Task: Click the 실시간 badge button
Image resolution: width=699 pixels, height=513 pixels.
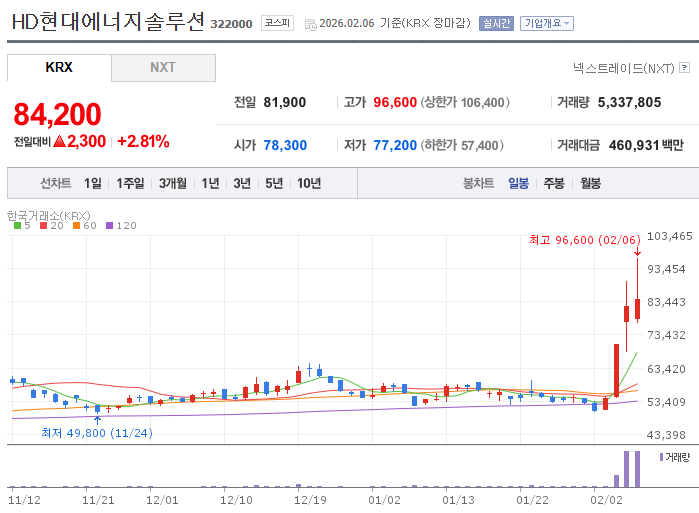Action: [x=496, y=23]
